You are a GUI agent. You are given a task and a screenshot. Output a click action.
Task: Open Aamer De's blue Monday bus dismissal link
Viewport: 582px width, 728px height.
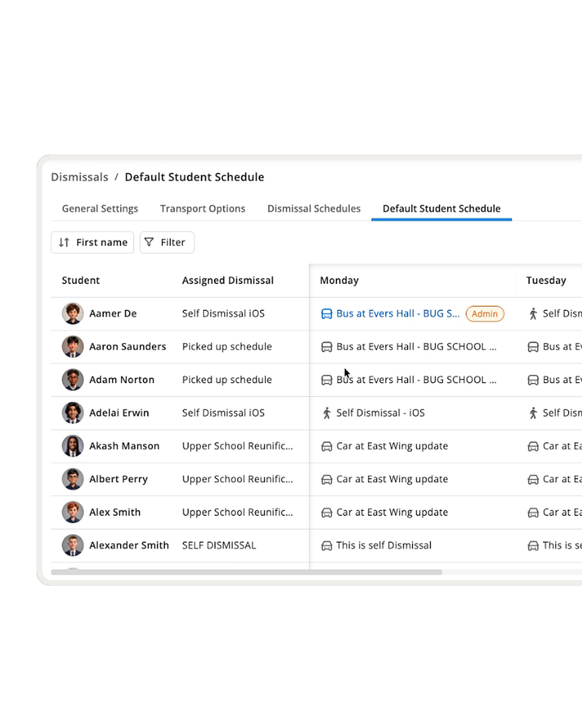398,314
